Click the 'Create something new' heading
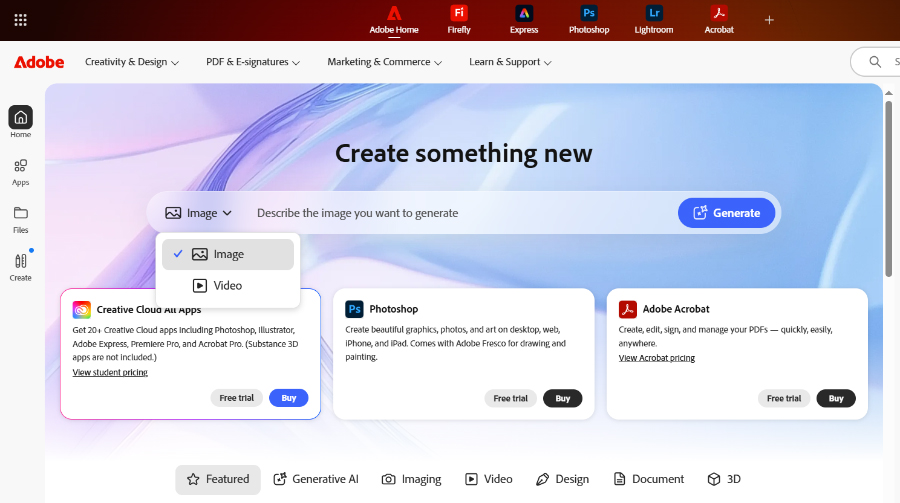This screenshot has height=503, width=900. (464, 154)
